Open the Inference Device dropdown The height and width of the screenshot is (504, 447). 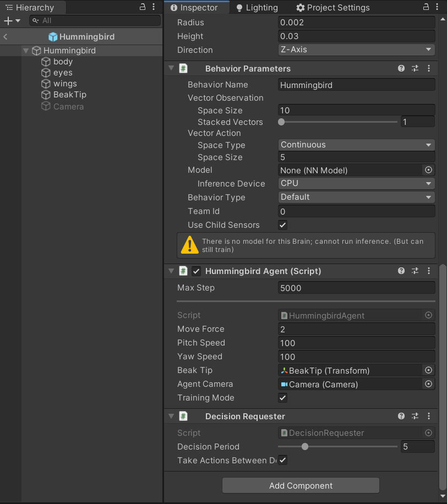coord(356,183)
